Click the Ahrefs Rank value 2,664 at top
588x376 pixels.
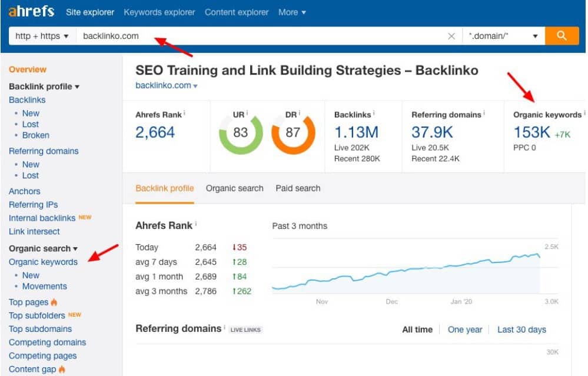click(x=155, y=132)
